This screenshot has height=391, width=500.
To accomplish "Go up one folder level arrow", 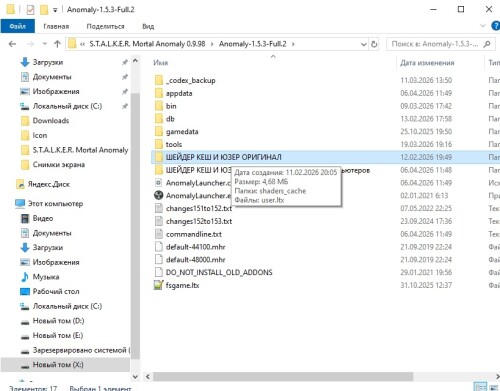I will [x=57, y=44].
